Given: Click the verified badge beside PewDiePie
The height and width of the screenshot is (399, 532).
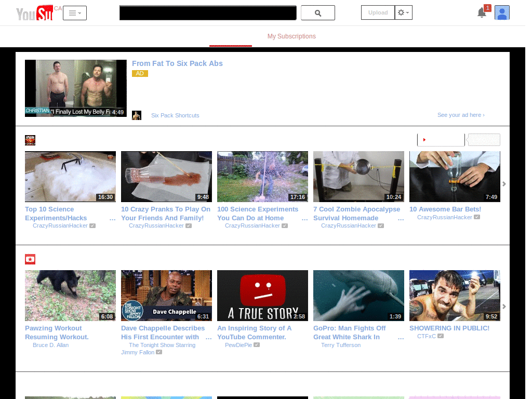Looking at the screenshot, I should click(257, 345).
